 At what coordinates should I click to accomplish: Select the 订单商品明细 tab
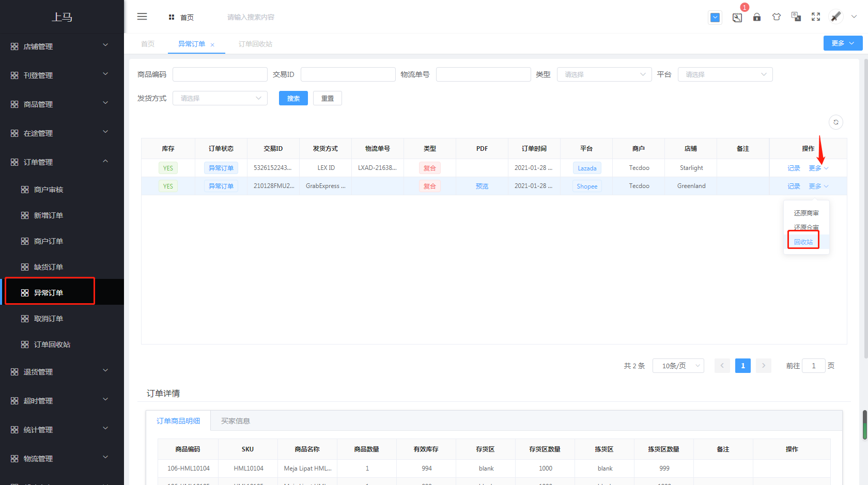[x=178, y=421]
